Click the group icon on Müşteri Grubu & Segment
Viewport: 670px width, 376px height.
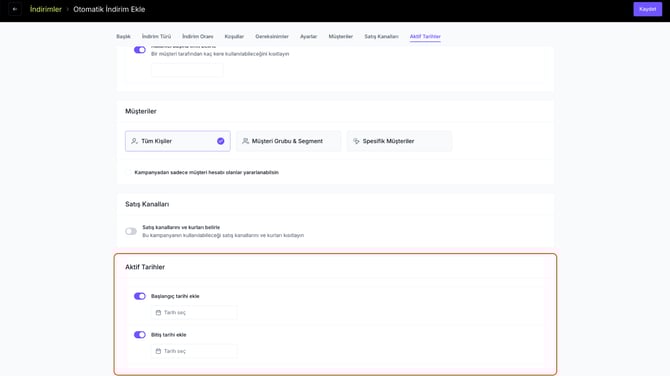pyautogui.click(x=245, y=141)
